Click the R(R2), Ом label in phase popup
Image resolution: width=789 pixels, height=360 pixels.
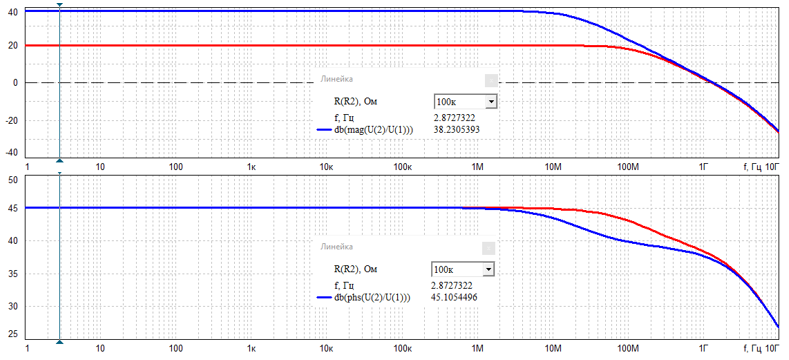point(355,270)
